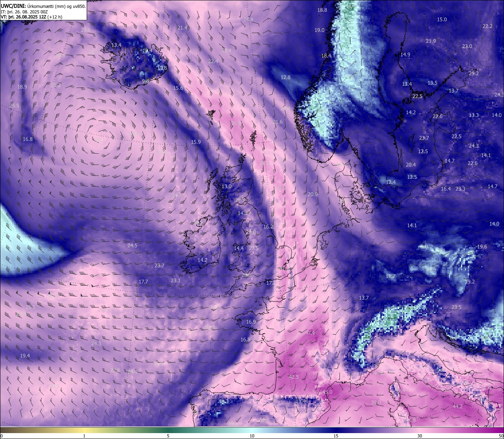Click the '22.2' map value
The width and height of the screenshot is (504, 439).
[487, 26]
